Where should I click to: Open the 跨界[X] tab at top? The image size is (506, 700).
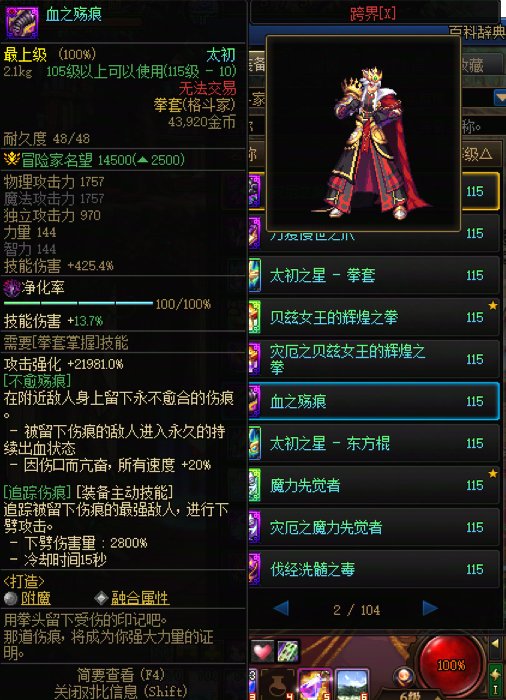pyautogui.click(x=374, y=13)
